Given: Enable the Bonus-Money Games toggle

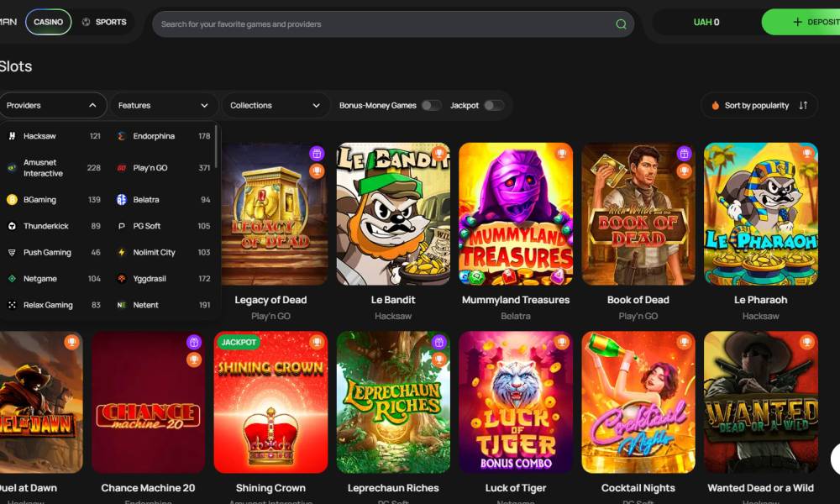Looking at the screenshot, I should (431, 106).
